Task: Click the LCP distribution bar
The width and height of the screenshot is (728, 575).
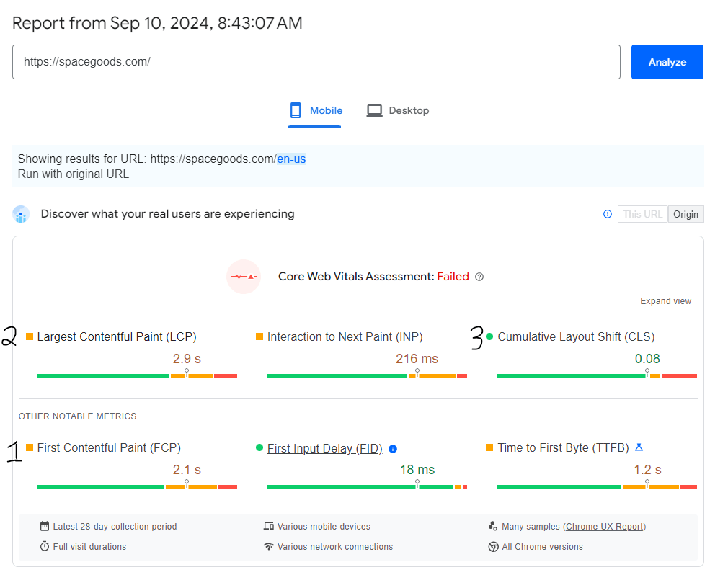Action: point(137,375)
